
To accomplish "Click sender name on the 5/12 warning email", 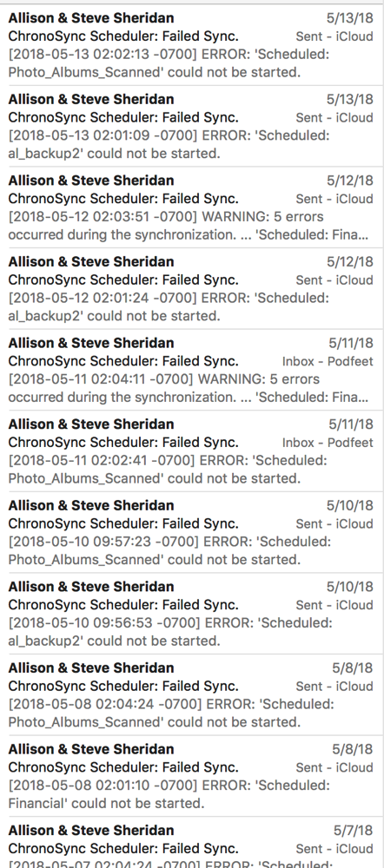I will point(91,181).
